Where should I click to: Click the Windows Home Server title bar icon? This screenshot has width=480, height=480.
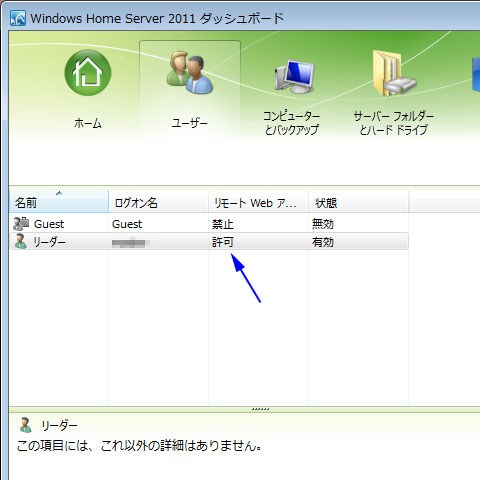click(x=18, y=18)
